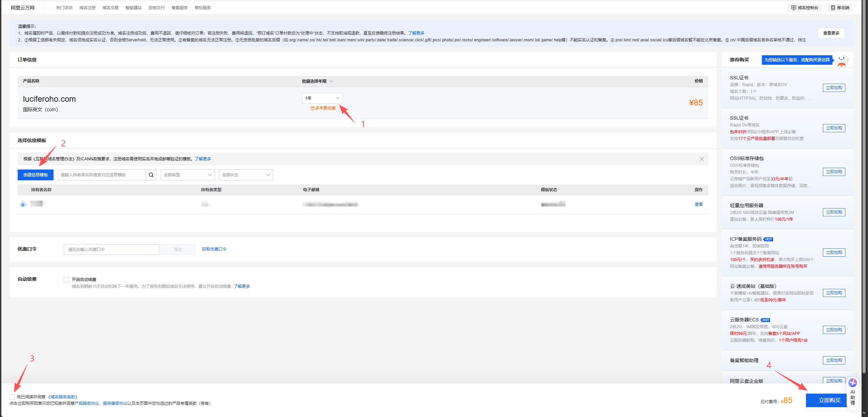Click the 创建信息模板 button
This screenshot has width=868, height=417.
coord(36,175)
